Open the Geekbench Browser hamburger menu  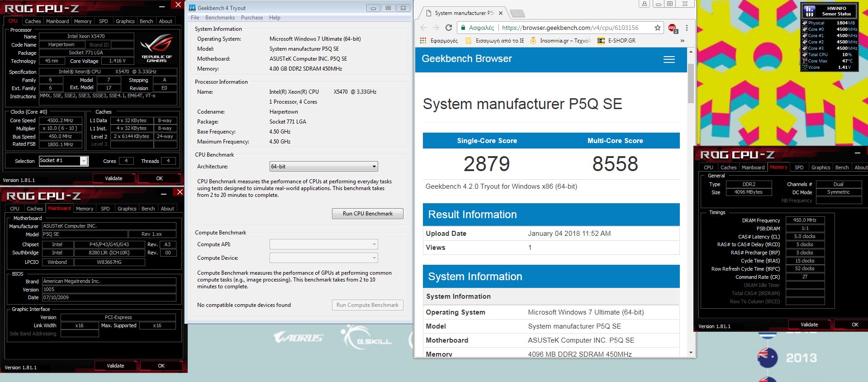tap(669, 59)
